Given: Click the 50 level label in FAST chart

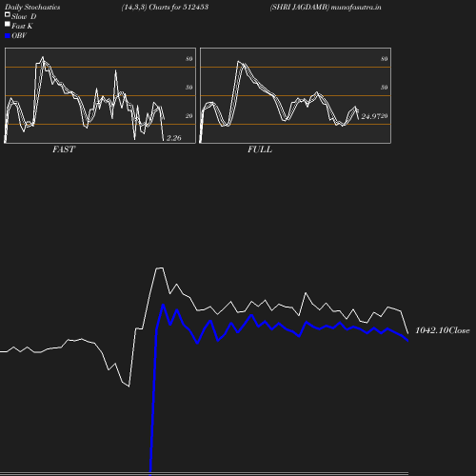Looking at the screenshot, I should pyautogui.click(x=188, y=88).
